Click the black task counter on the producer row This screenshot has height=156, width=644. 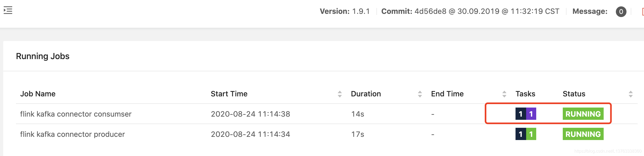pyautogui.click(x=521, y=134)
